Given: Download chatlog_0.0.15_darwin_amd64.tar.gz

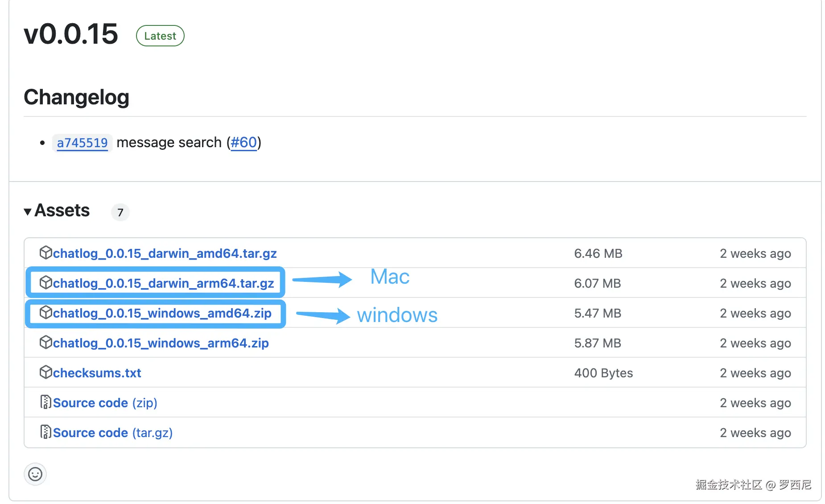Looking at the screenshot, I should pyautogui.click(x=165, y=253).
